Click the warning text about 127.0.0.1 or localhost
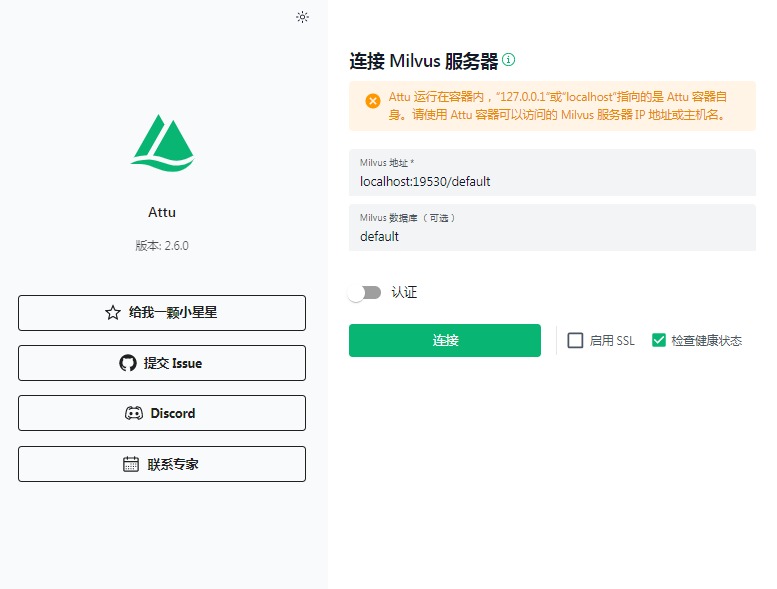This screenshot has width=777, height=589. tap(558, 106)
